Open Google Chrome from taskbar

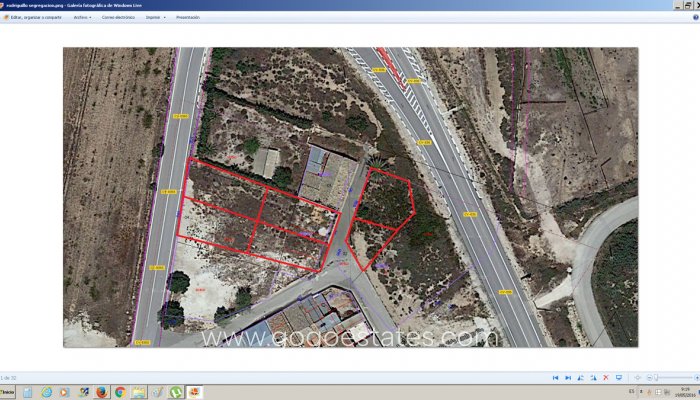120,392
